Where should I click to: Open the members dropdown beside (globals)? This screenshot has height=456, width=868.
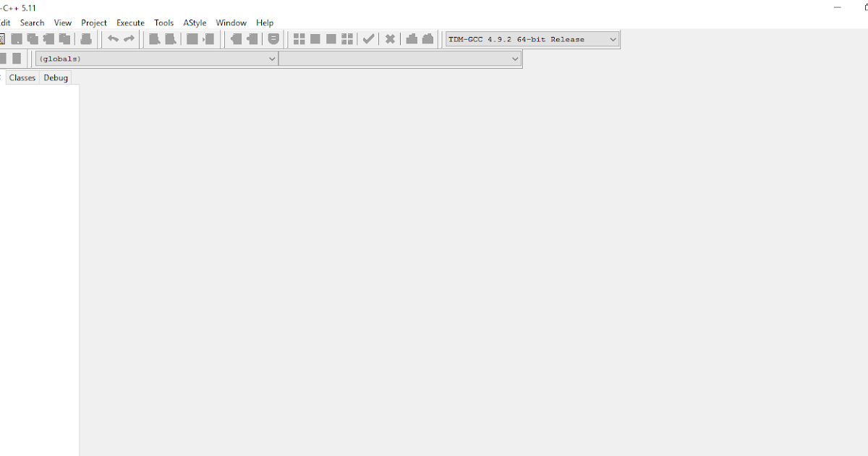515,59
